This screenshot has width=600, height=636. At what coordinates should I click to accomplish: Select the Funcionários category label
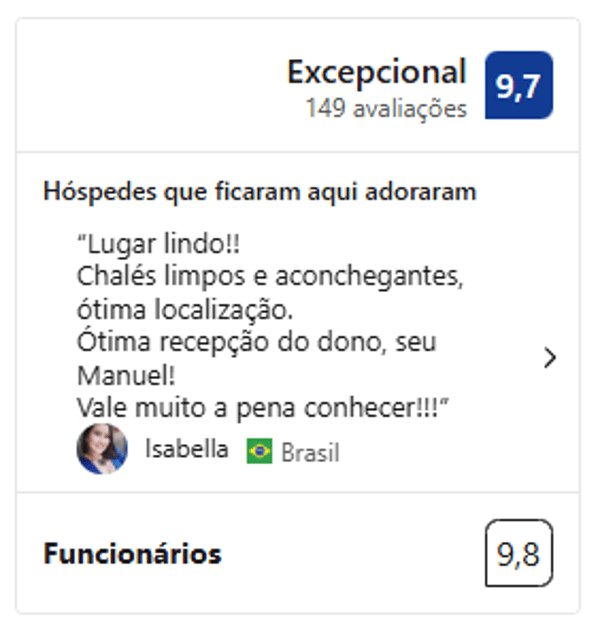132,553
